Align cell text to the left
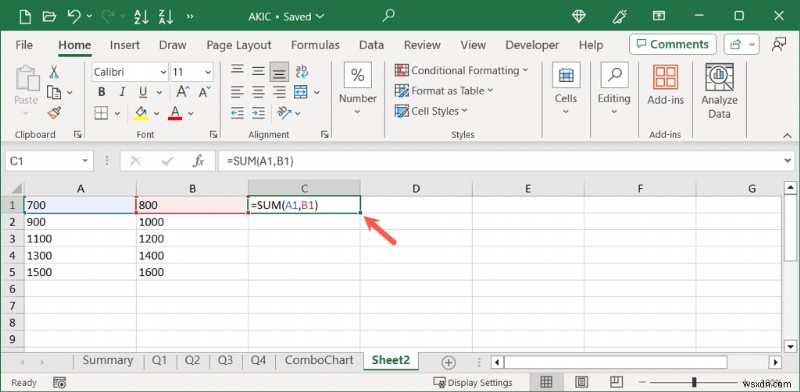Viewport: 800px width, 392px height. tap(237, 92)
